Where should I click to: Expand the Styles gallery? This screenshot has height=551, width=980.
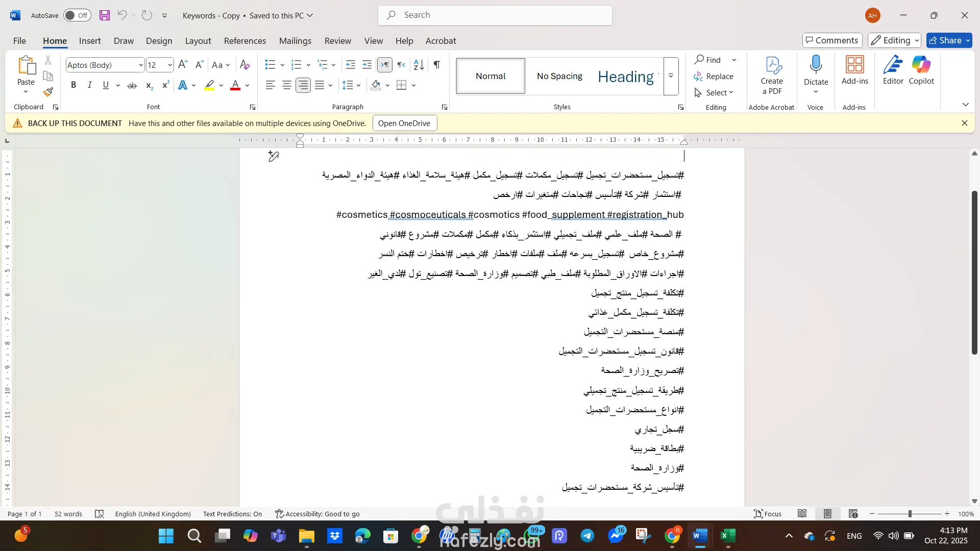click(671, 76)
